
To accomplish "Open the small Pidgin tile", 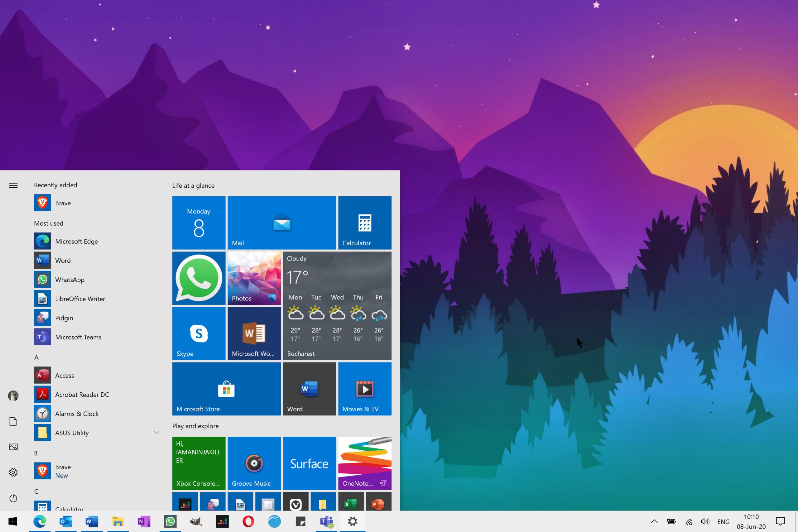I will 213,501.
